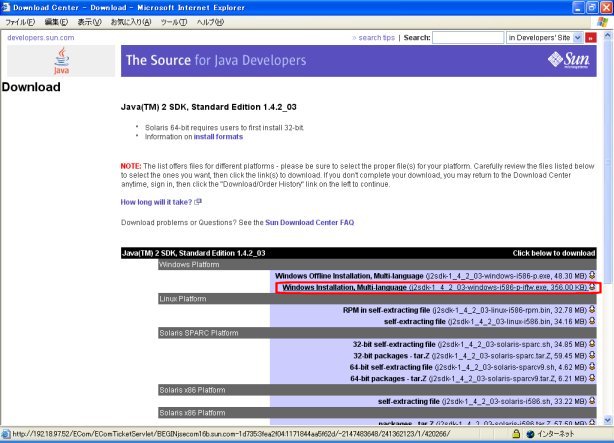The width and height of the screenshot is (614, 443).
Task: Click download icon for Linux RPM file
Action: (x=592, y=310)
